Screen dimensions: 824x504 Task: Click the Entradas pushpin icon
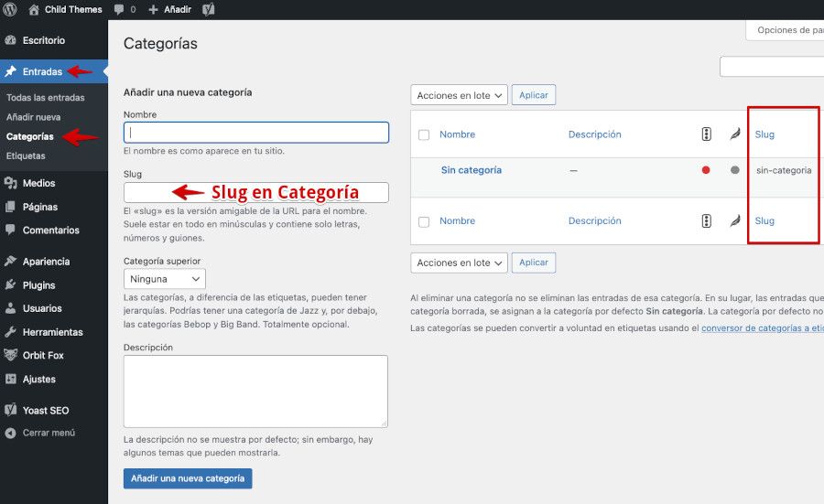[x=10, y=71]
